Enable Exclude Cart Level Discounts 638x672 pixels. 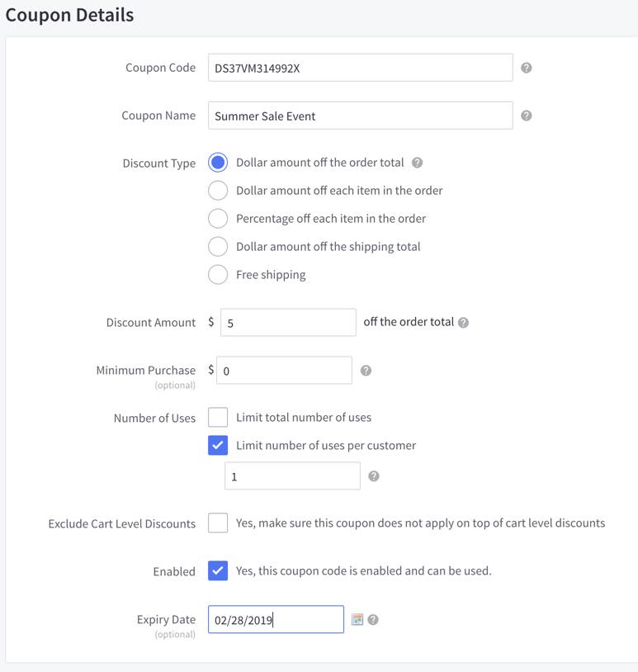point(218,522)
